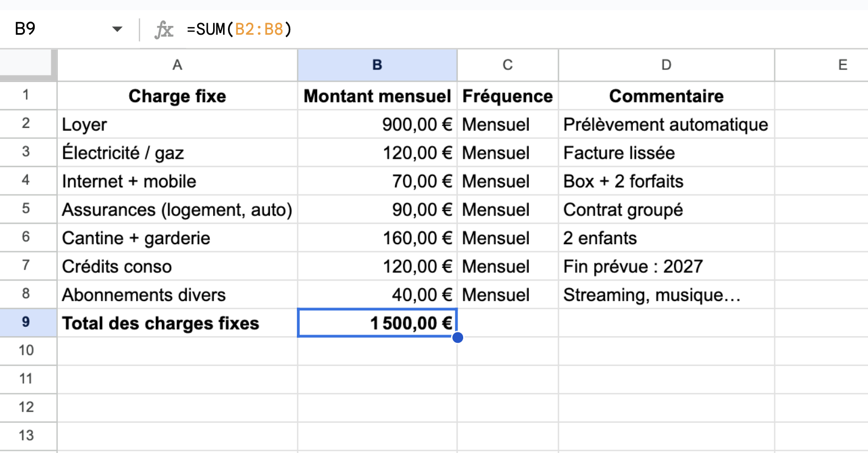
Task: Select row 1 header
Action: point(28,96)
